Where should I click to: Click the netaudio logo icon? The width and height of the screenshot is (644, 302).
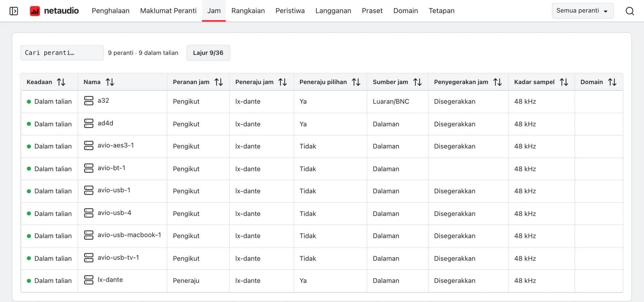point(35,11)
